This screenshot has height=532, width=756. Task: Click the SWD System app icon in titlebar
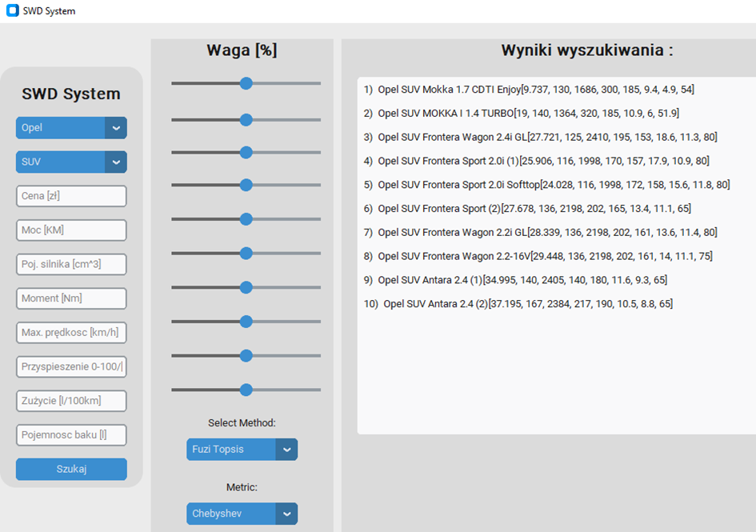(x=12, y=11)
